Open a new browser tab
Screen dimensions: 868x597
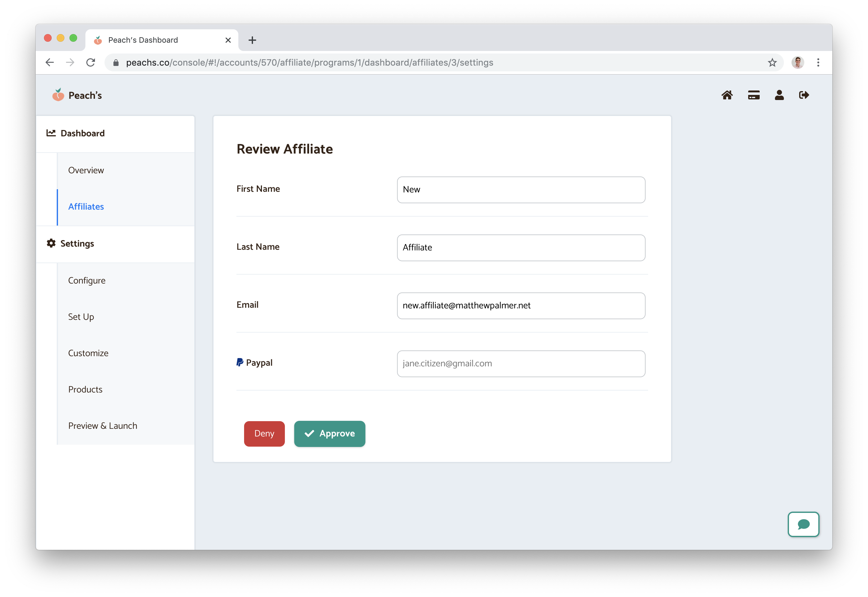[x=252, y=40]
